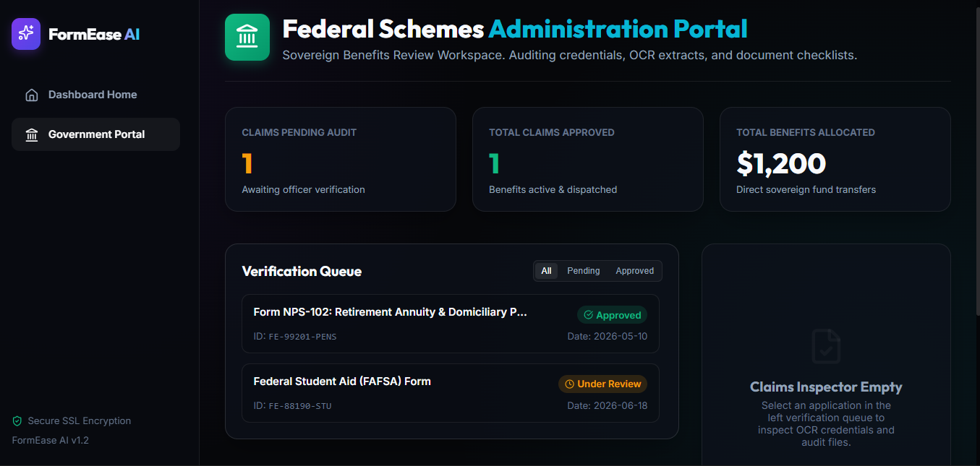This screenshot has width=980, height=466.
Task: Filter the queue by Pending
Action: tap(583, 271)
